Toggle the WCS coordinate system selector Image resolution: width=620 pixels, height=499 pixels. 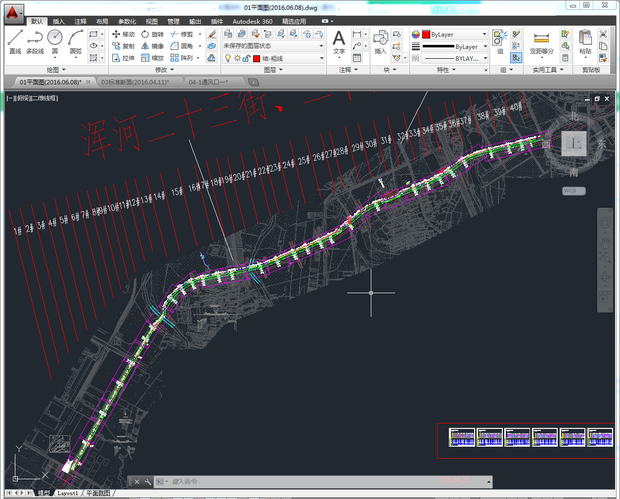[572, 190]
